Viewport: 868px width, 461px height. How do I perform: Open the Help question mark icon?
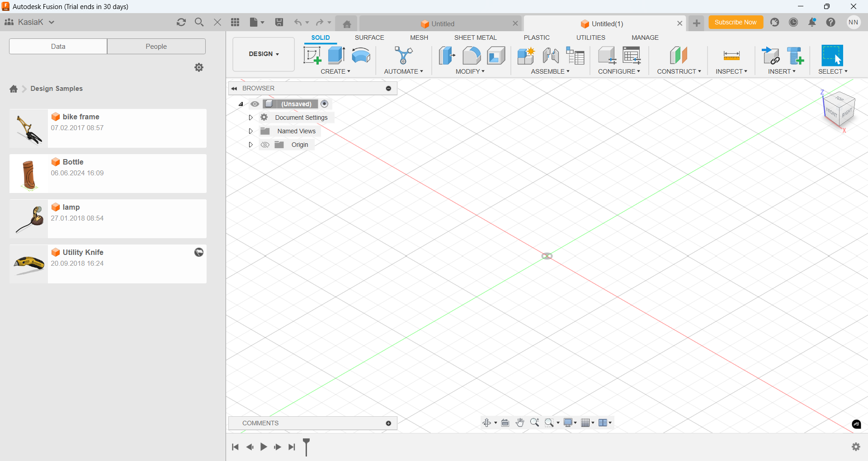[831, 22]
